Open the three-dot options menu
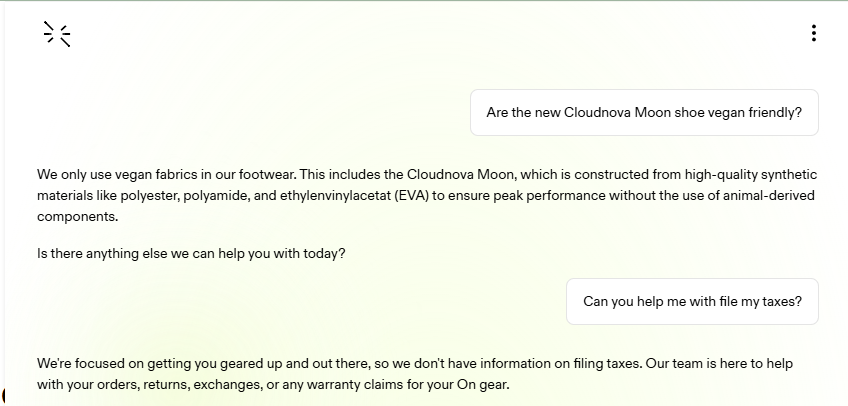Screen dimensions: 848x406 point(813,33)
